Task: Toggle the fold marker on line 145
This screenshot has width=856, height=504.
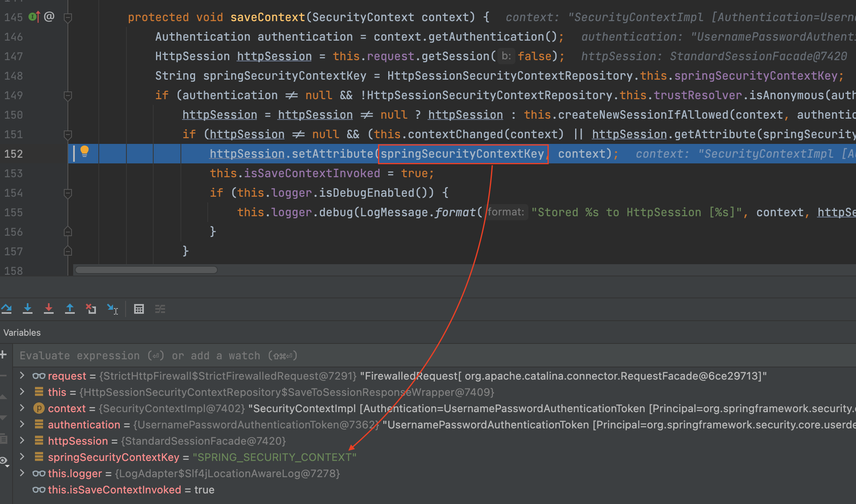Action: coord(68,17)
